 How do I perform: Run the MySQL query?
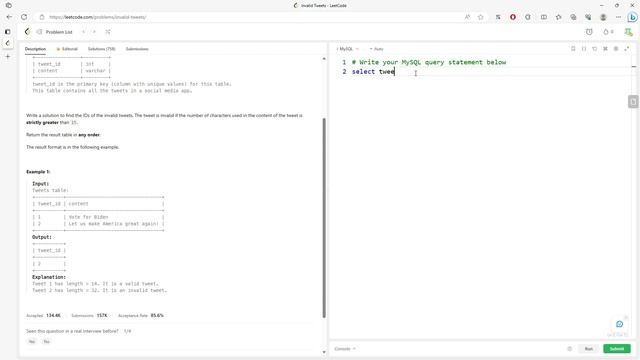(589, 349)
